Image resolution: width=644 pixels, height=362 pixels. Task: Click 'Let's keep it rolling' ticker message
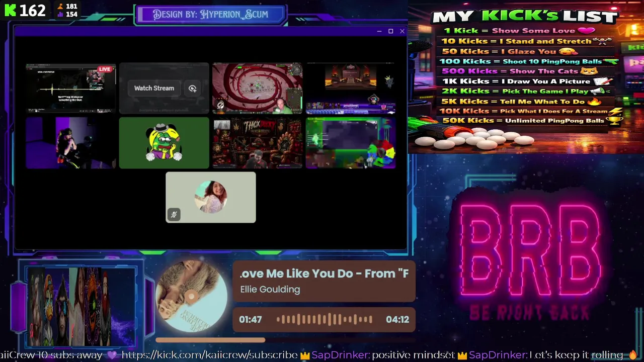point(576,355)
